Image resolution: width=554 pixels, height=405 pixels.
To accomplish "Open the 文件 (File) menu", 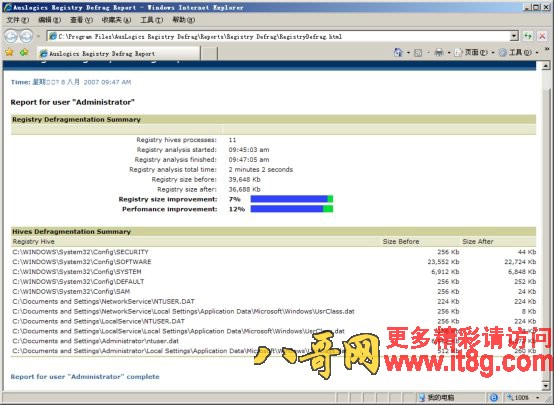I will [17, 20].
